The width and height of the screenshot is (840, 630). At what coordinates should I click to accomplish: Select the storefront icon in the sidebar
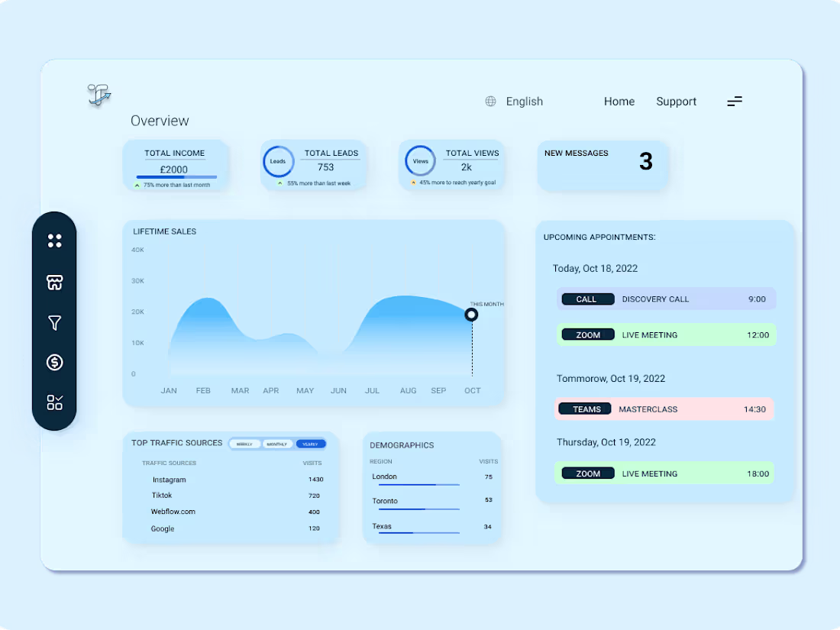click(54, 282)
